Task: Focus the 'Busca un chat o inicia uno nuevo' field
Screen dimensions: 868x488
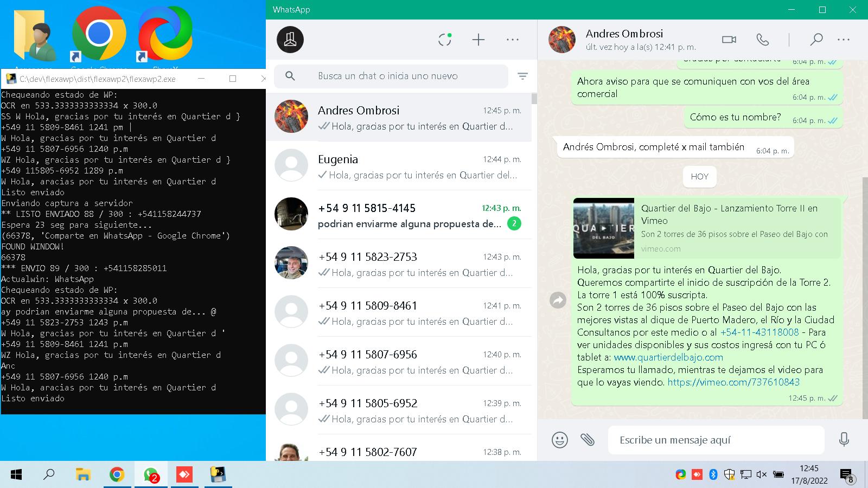Action: click(391, 76)
